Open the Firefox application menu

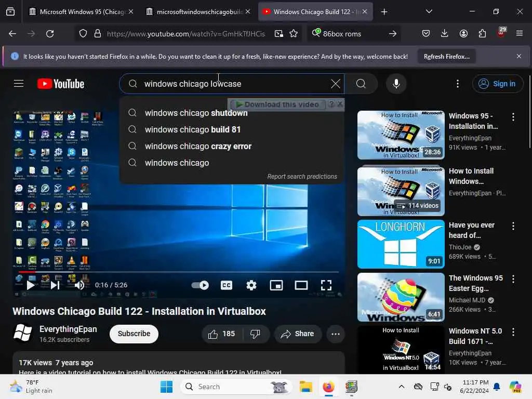point(519,33)
